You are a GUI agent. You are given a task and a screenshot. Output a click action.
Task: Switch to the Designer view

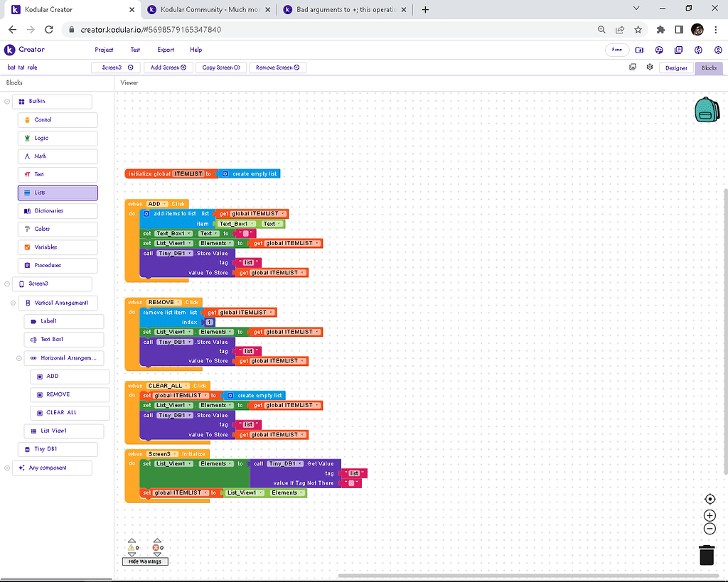click(676, 68)
